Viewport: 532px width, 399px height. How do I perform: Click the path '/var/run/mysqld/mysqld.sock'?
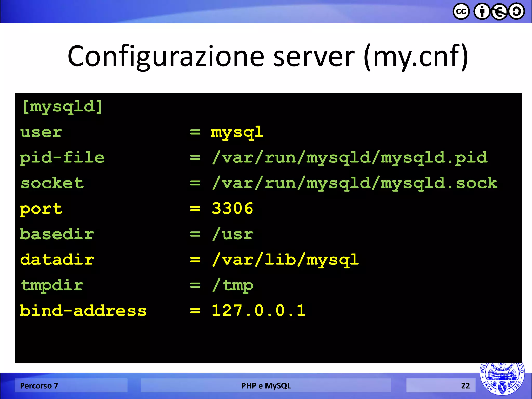tap(355, 183)
